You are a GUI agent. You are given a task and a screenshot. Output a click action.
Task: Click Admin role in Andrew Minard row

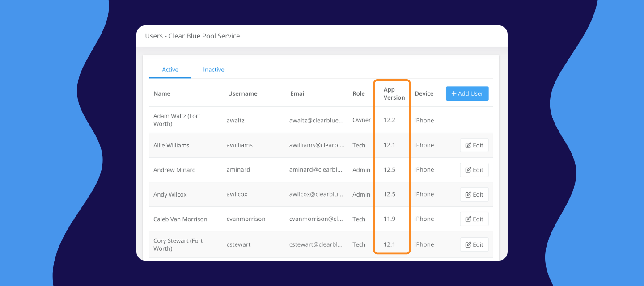(x=361, y=170)
